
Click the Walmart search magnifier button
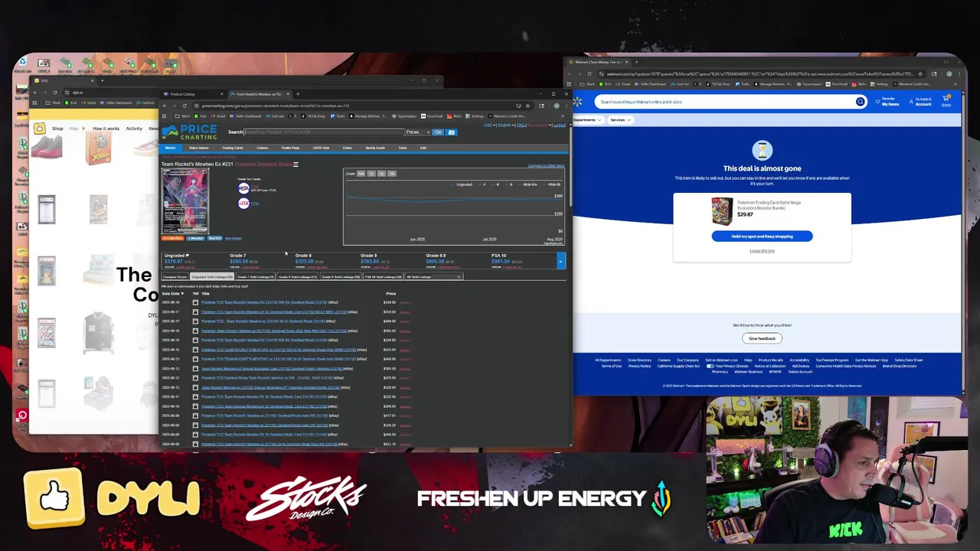860,102
